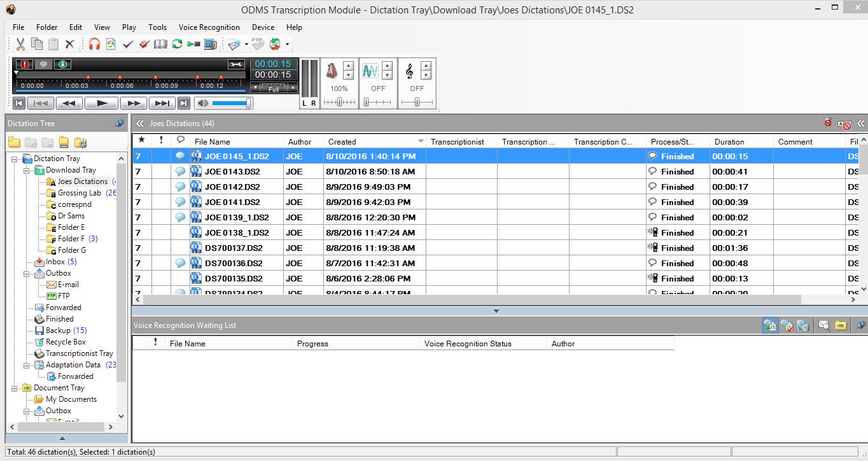
Task: Click the Rewind button
Action: (69, 103)
